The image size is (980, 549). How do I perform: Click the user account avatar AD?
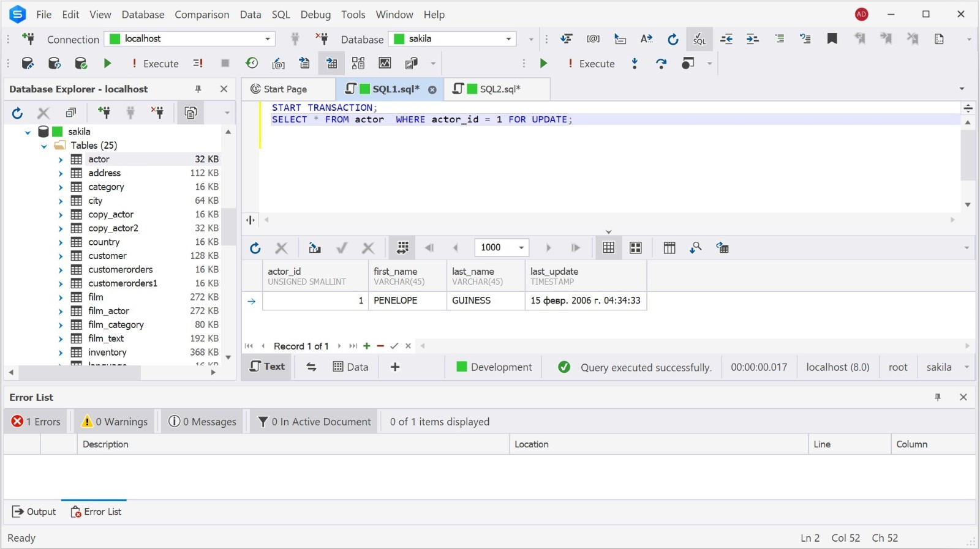coord(861,14)
